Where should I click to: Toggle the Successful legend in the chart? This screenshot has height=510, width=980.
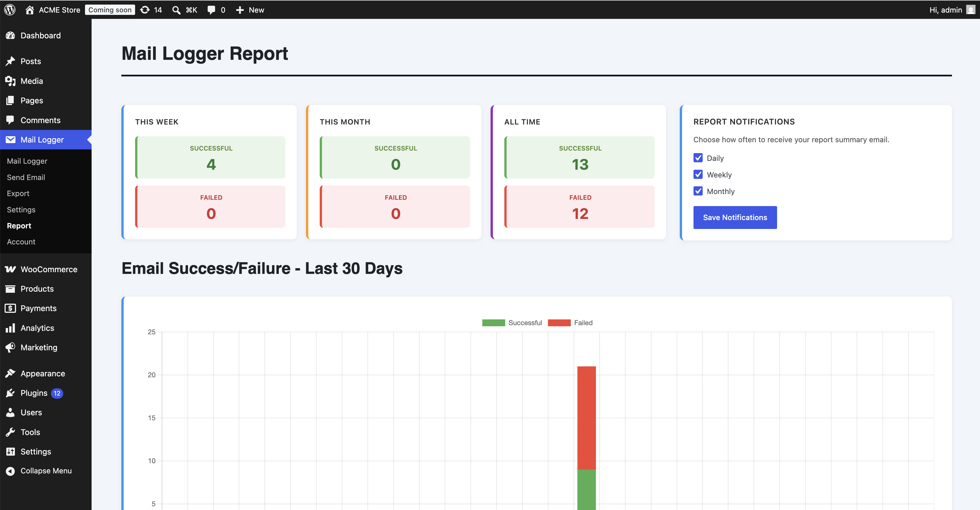(x=512, y=323)
